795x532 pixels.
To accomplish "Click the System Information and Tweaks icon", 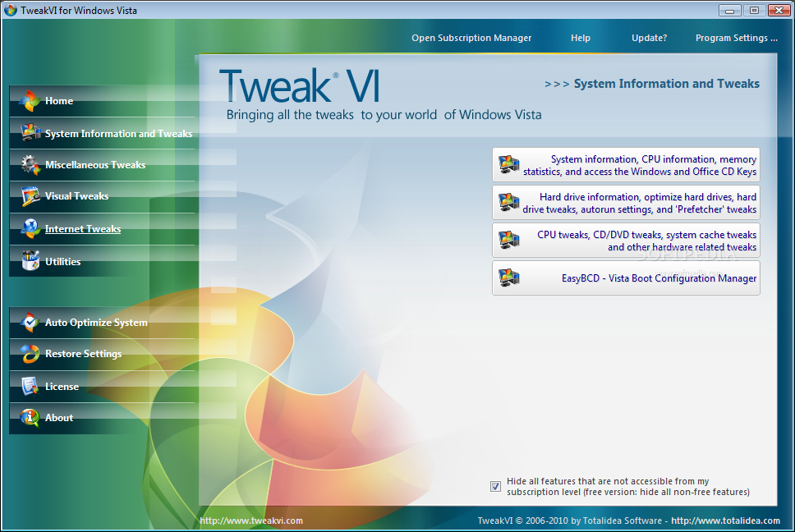I will click(x=30, y=133).
